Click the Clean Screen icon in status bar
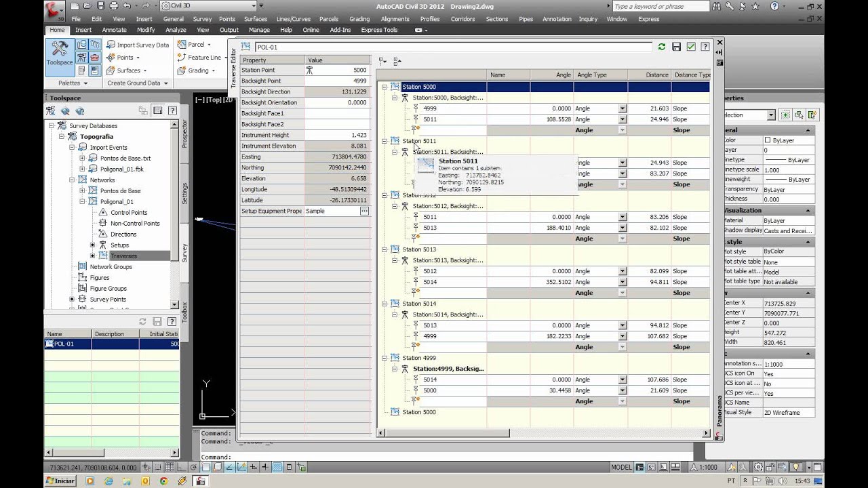Image resolution: width=868 pixels, height=488 pixels. click(x=817, y=467)
